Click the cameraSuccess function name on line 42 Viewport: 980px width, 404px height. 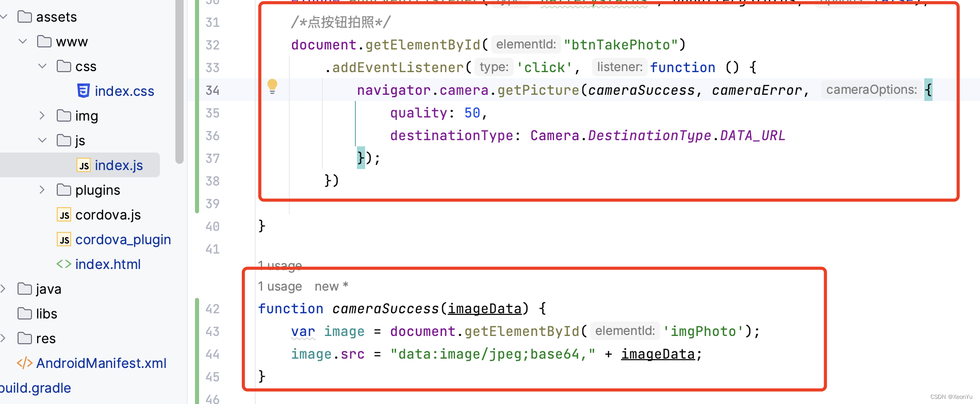[x=385, y=309]
